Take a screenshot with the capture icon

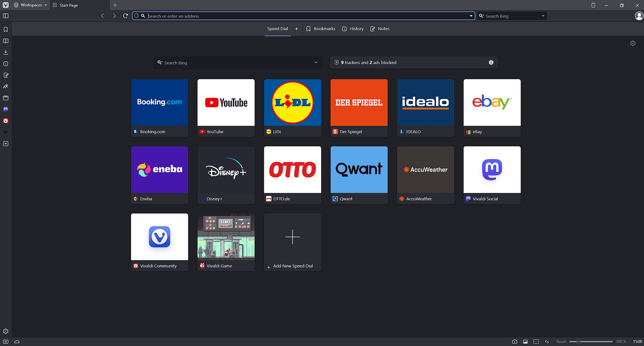tap(514, 341)
